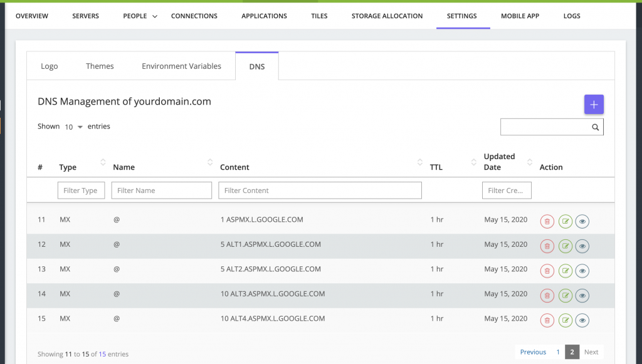
Task: Delete the ASPMX.L.GOOGLE.COM record in row 11
Action: [547, 221]
